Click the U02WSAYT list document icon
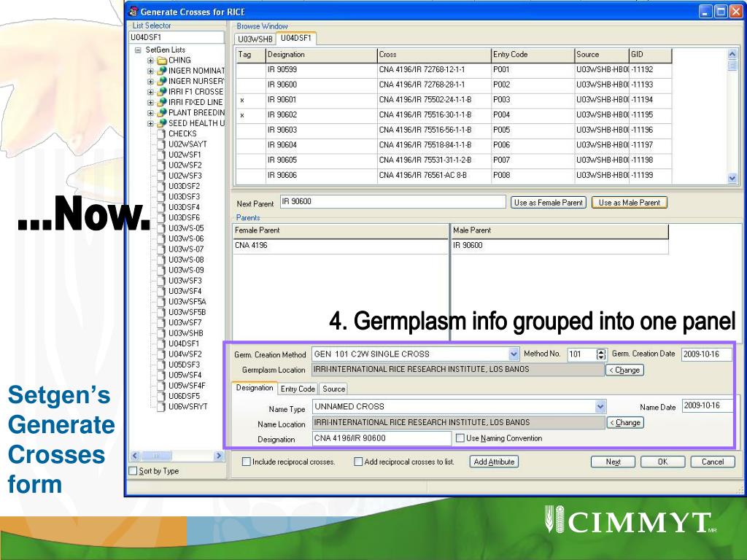Screen dimensions: 747x560 click(161, 144)
